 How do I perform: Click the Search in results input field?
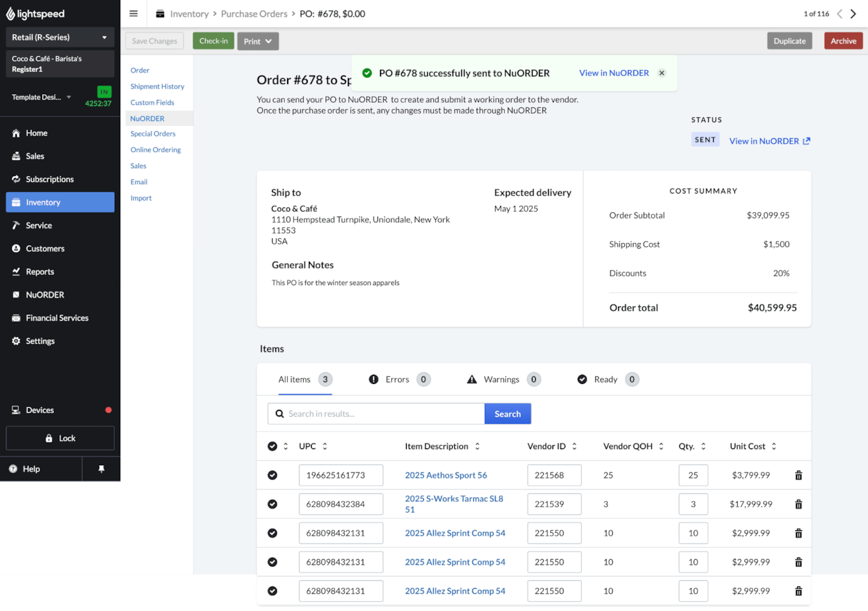376,414
